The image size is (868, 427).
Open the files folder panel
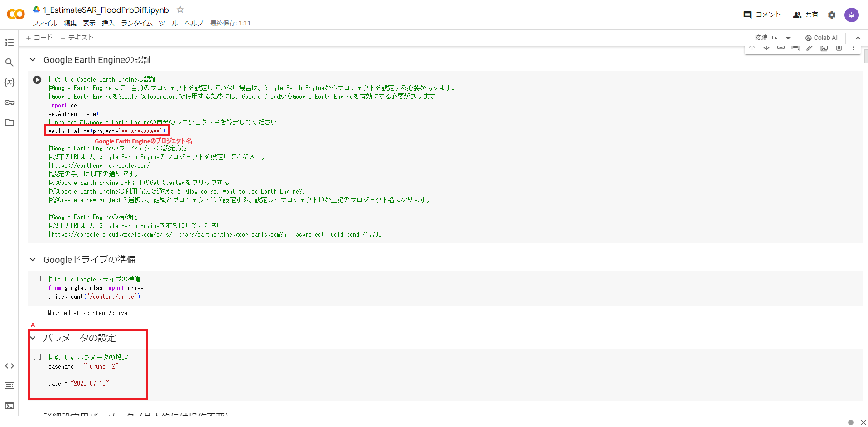10,122
